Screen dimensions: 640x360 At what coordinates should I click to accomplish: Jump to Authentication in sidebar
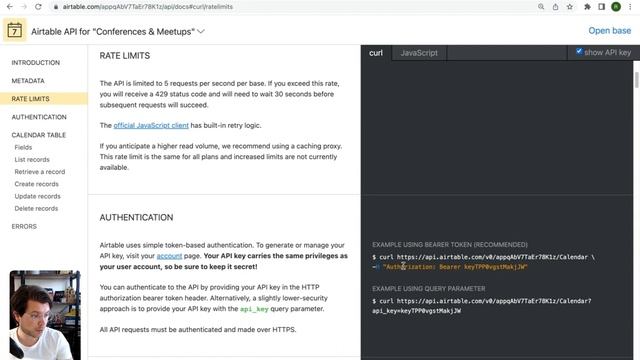point(39,117)
